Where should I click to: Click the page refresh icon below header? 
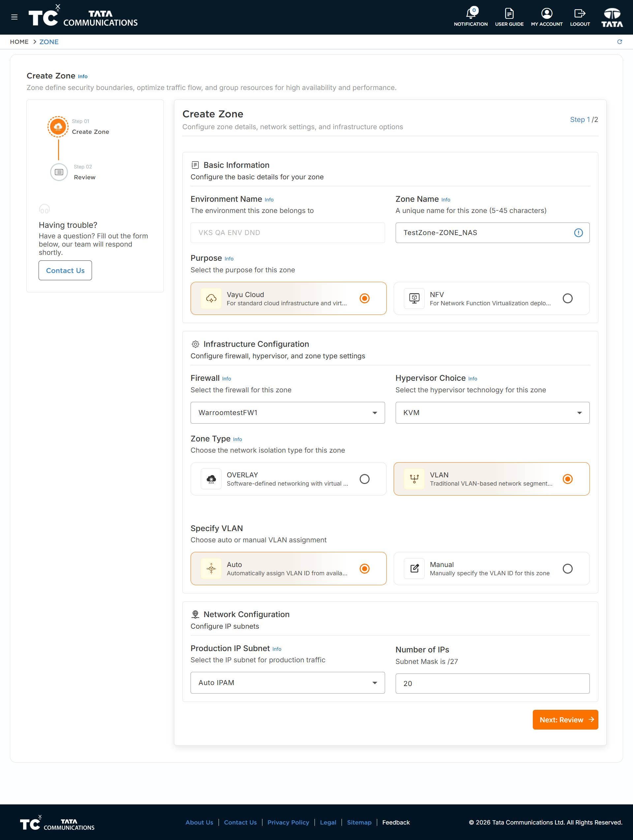[620, 42]
